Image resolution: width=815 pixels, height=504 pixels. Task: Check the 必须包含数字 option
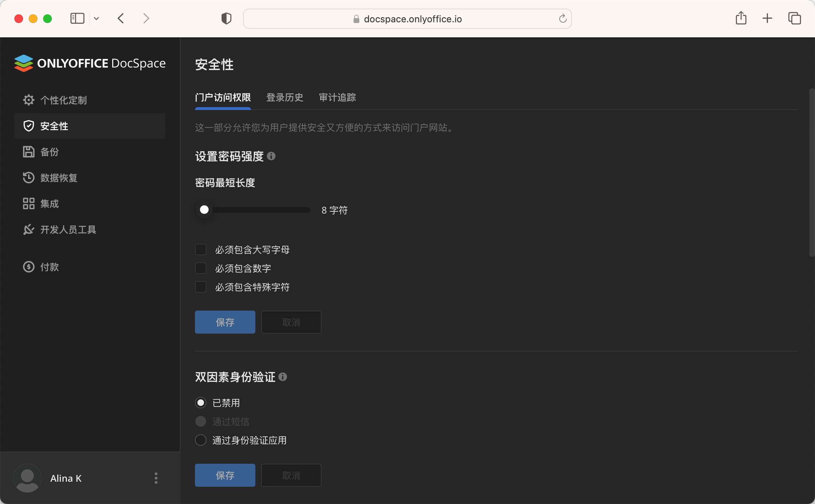pos(201,268)
